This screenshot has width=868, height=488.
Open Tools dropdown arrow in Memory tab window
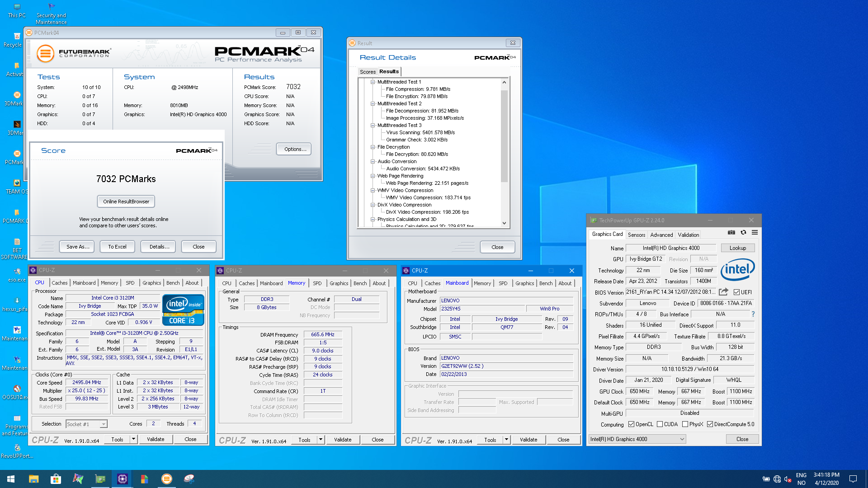[321, 440]
